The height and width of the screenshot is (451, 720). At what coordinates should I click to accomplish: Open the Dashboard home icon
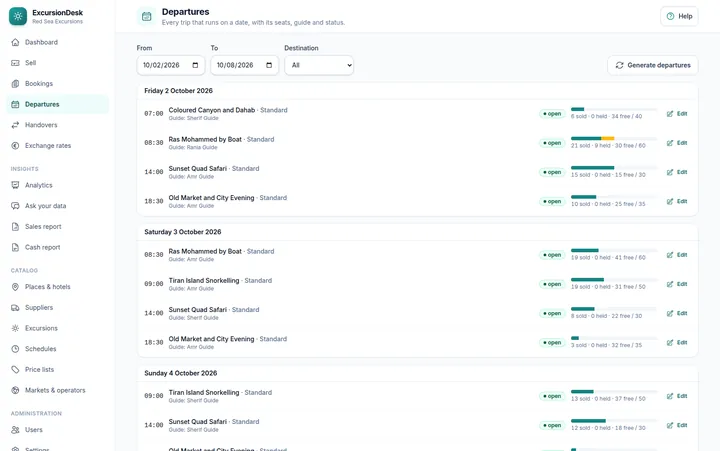(15, 42)
